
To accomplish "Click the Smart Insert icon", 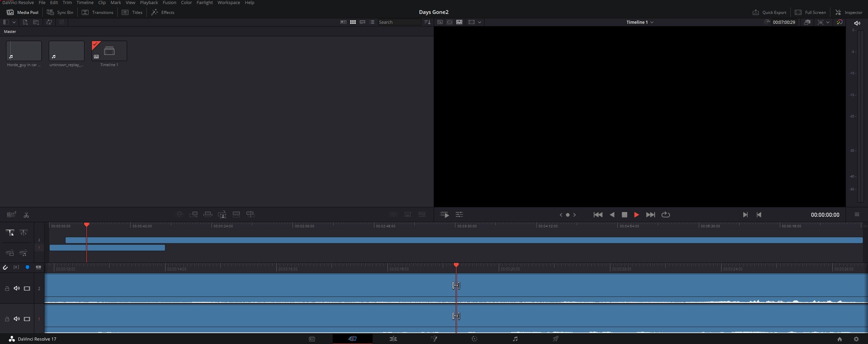I will 179,214.
